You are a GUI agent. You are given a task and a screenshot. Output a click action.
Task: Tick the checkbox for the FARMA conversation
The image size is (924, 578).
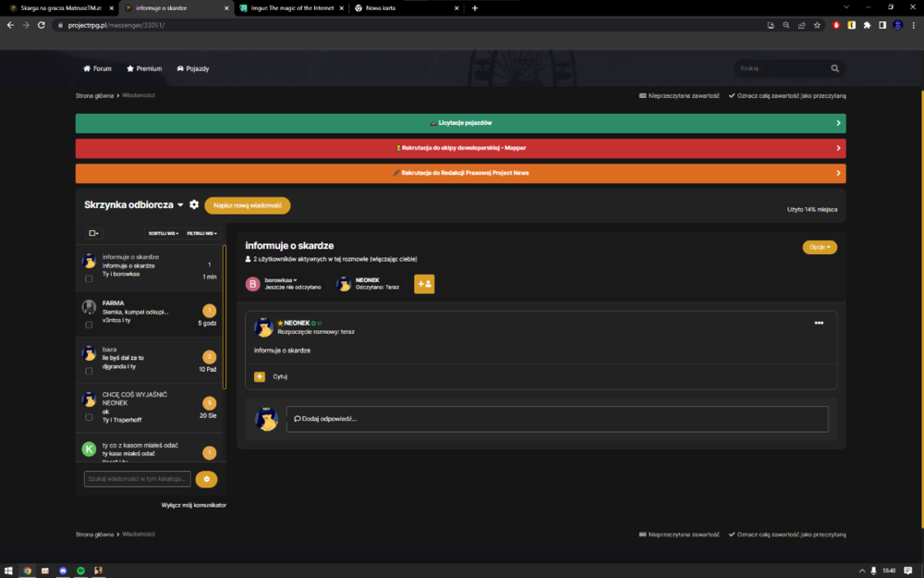tap(89, 325)
